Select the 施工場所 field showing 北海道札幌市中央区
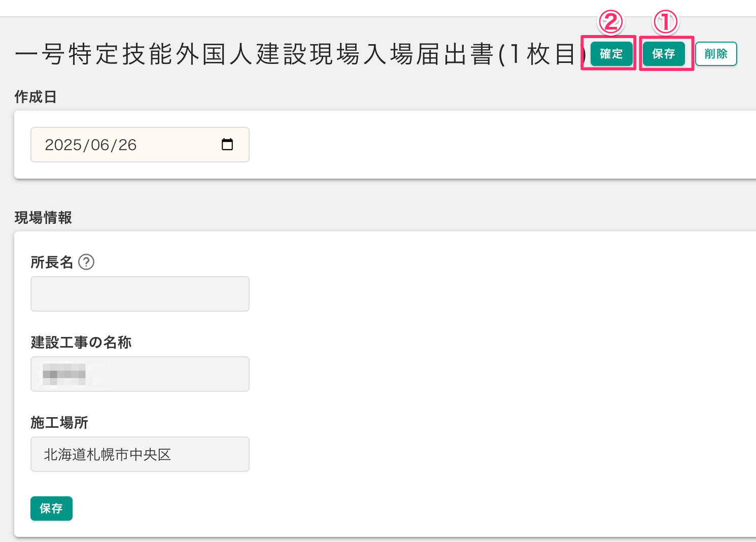This screenshot has width=756, height=542. coord(140,454)
